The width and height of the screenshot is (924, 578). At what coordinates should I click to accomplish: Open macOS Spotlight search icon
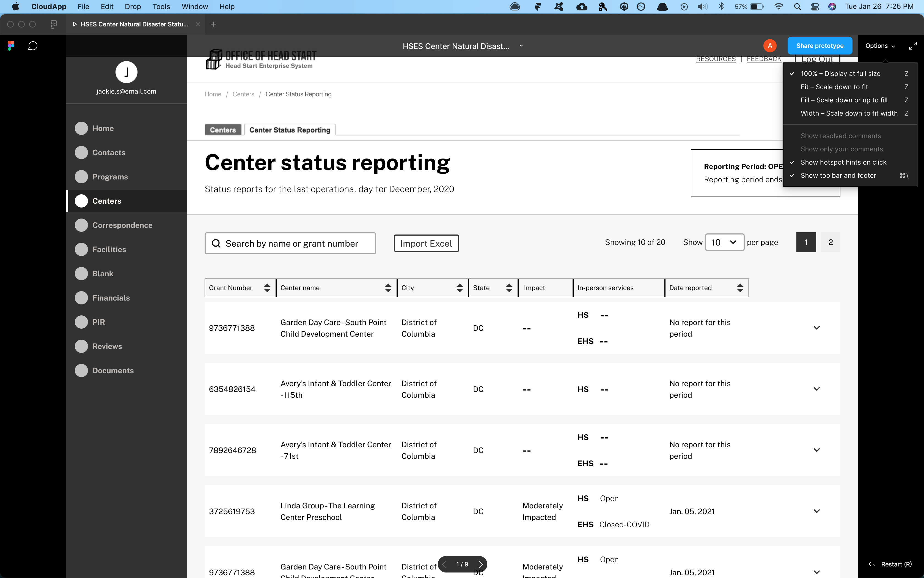(797, 7)
